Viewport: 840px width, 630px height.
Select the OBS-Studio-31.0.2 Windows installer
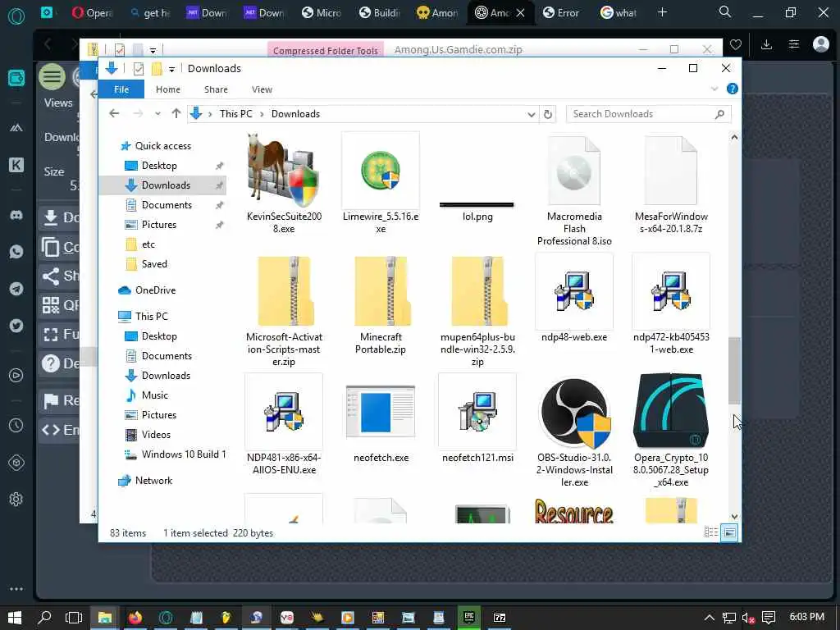coord(573,413)
